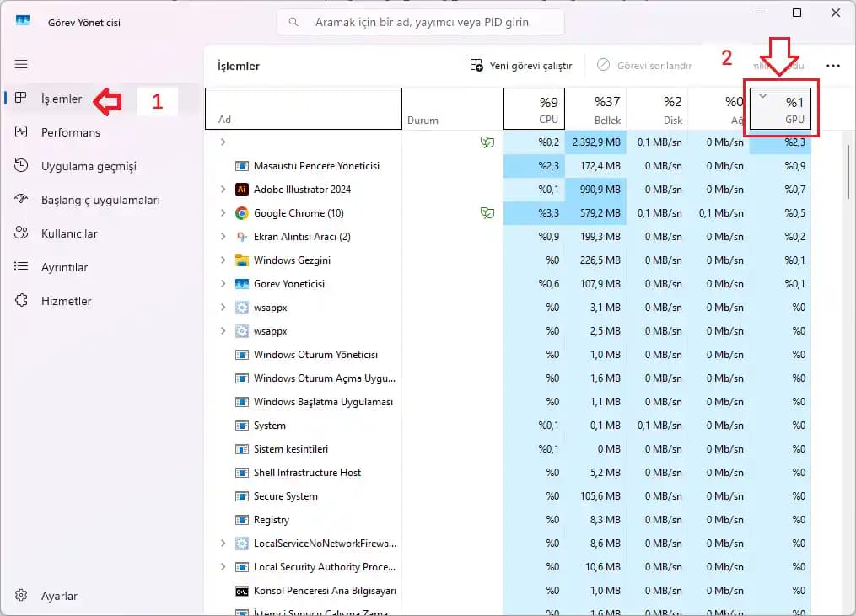Click the efficiency leaf icon on Chrome row
This screenshot has height=616, width=856.
click(487, 213)
